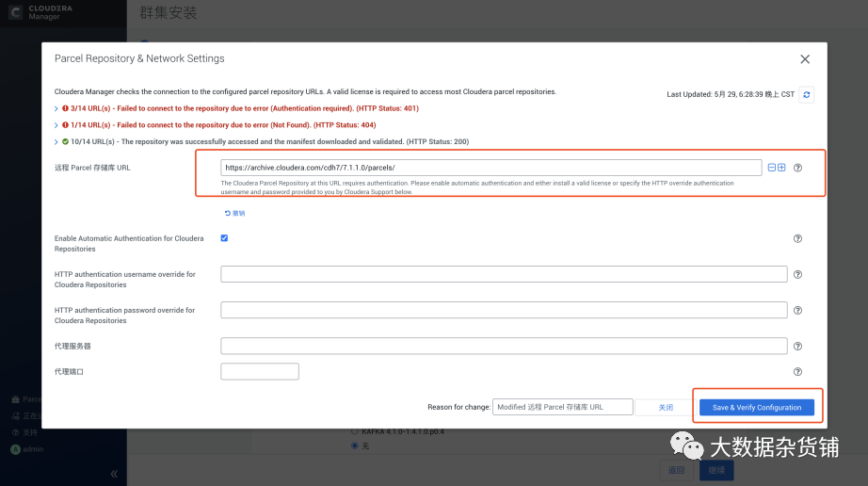
Task: Focus the HTTP authentication username override field
Action: [504, 274]
